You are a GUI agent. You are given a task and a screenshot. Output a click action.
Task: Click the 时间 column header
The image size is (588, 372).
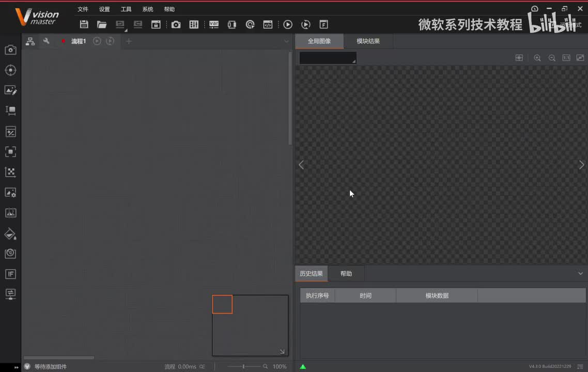[366, 296]
